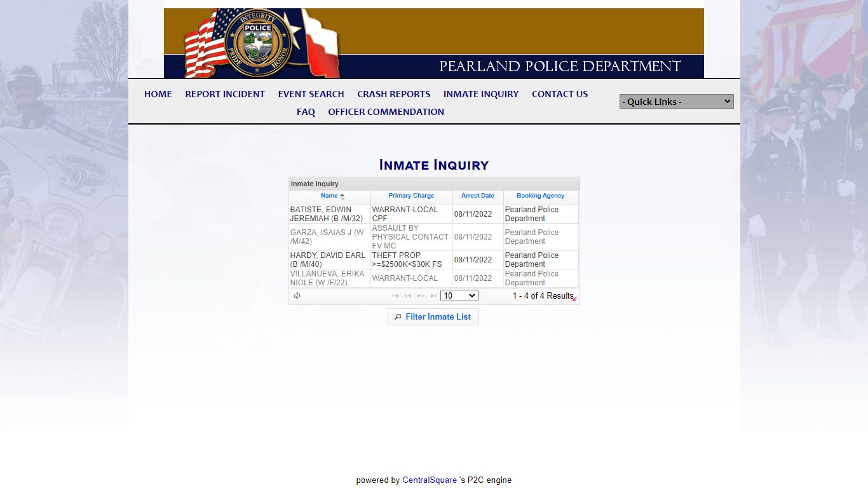Click the Inmate Inquiry grid title bar
Image resolution: width=868 pixels, height=488 pixels.
[x=434, y=184]
